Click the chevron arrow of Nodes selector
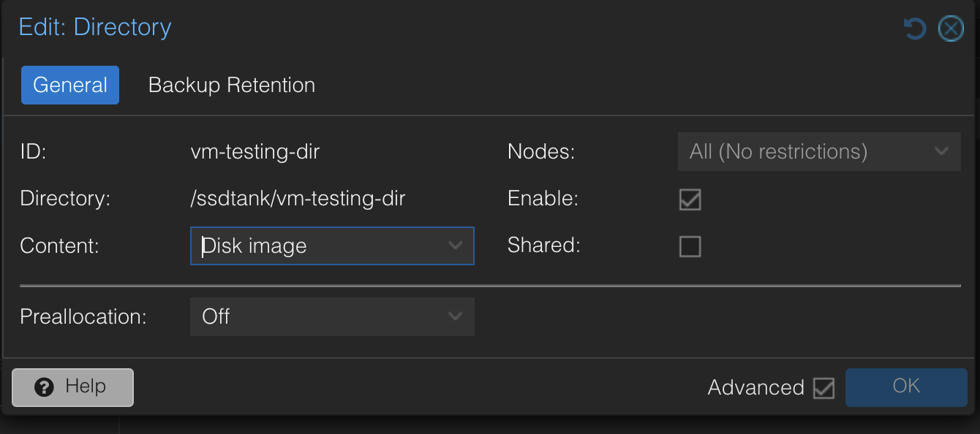980x434 pixels. pyautogui.click(x=942, y=151)
